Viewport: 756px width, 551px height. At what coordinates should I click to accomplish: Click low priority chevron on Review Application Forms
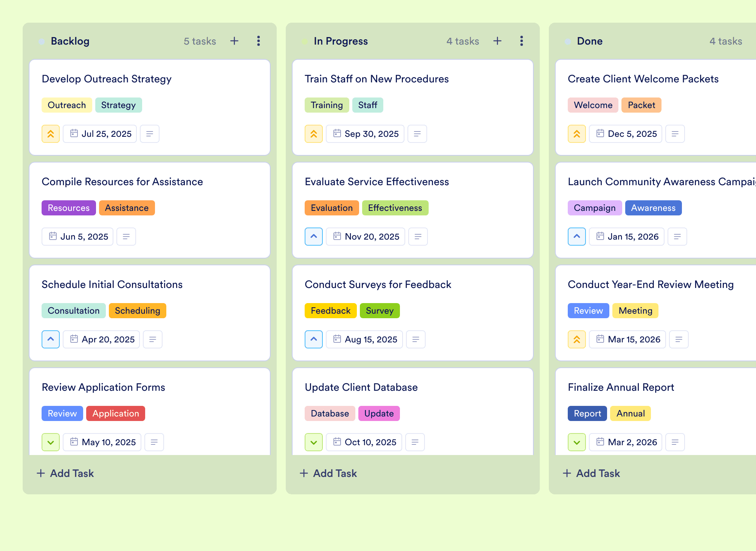tap(51, 442)
